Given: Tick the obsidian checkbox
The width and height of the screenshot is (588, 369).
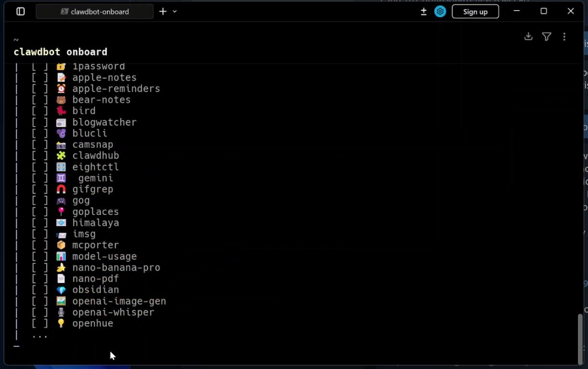Looking at the screenshot, I should [40, 290].
